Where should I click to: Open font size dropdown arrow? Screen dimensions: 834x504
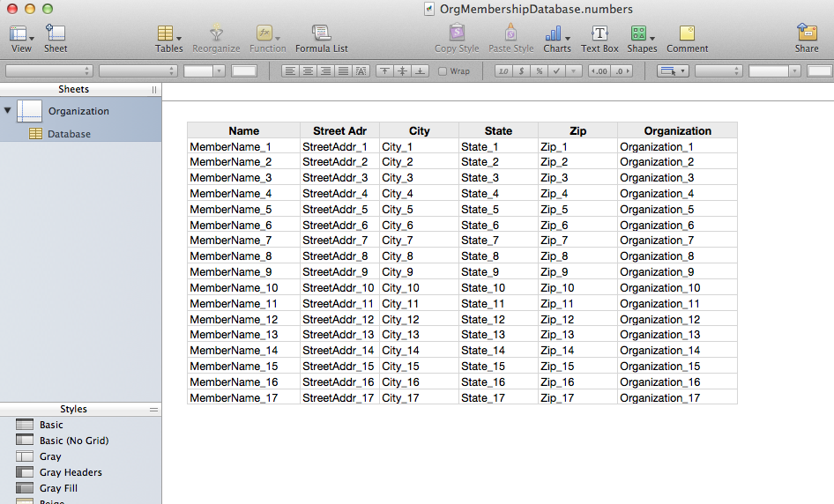(219, 70)
